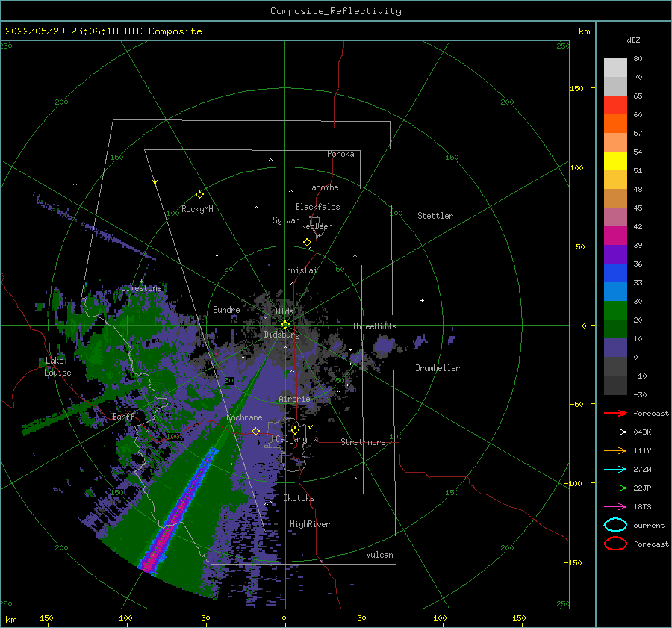Pick the 51-54 dBZ yellow swatch
The height and width of the screenshot is (628, 672).
click(615, 161)
